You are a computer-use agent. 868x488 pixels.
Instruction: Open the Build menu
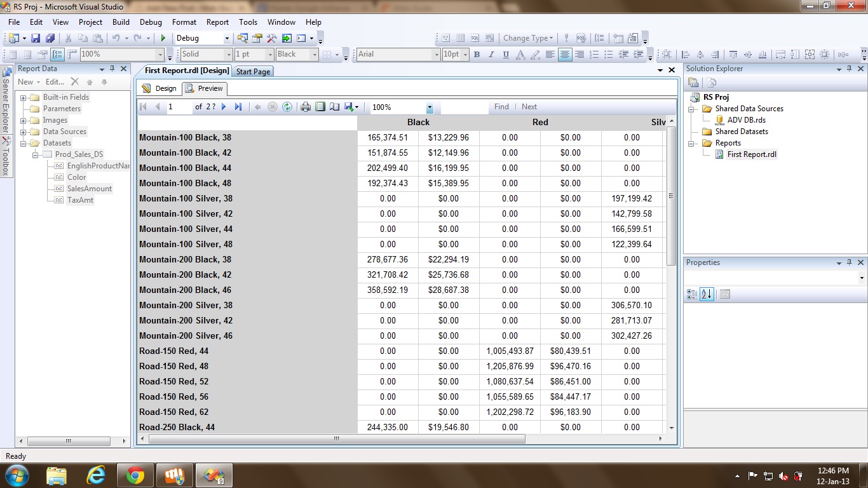[121, 22]
